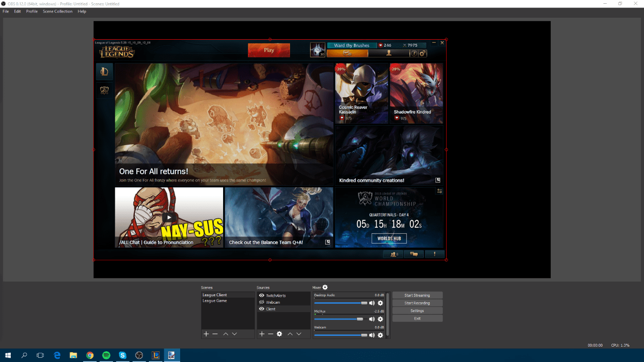644x362 pixels.
Task: Click the League help question mark icon
Action: point(414,54)
